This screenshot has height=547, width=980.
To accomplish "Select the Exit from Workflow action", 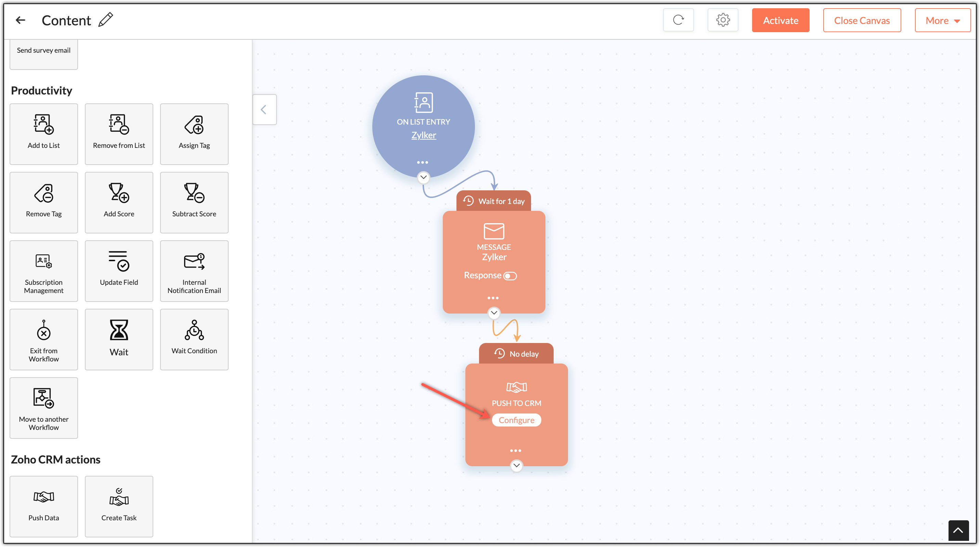I will 44,340.
